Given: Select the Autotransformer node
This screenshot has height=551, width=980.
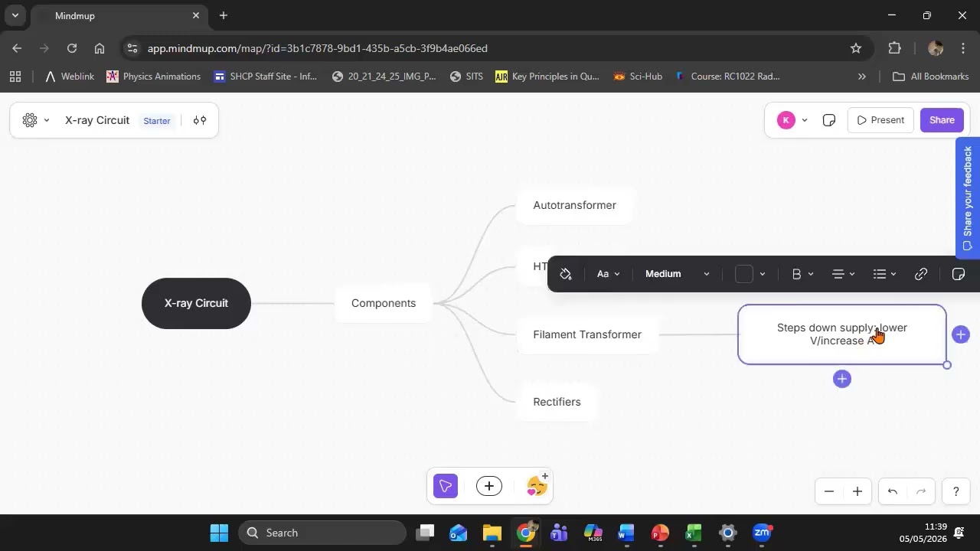Looking at the screenshot, I should click(x=575, y=205).
